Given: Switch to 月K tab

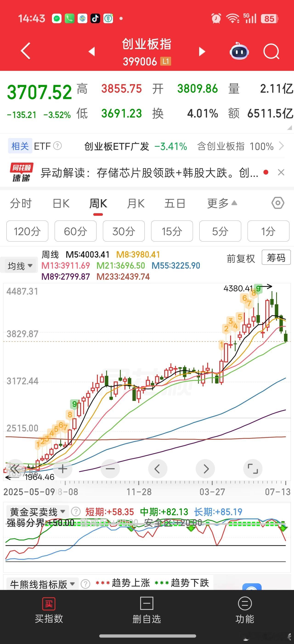Looking at the screenshot, I should (136, 204).
